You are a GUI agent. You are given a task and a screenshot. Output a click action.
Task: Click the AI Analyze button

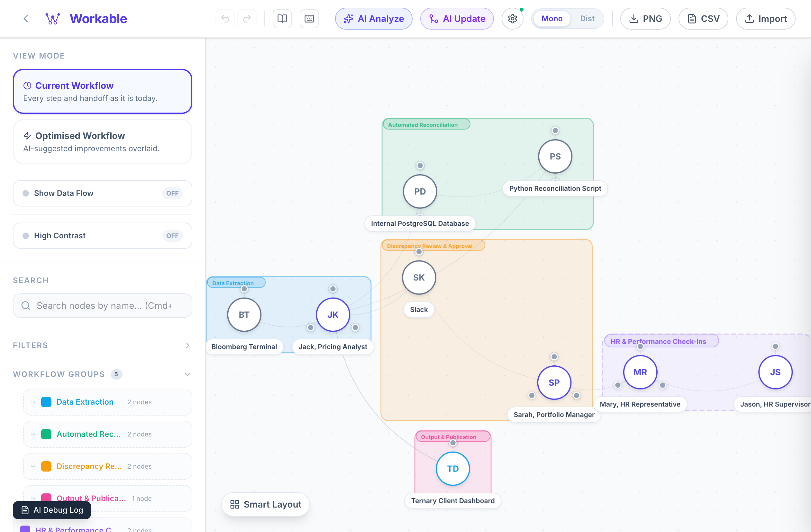coord(373,19)
